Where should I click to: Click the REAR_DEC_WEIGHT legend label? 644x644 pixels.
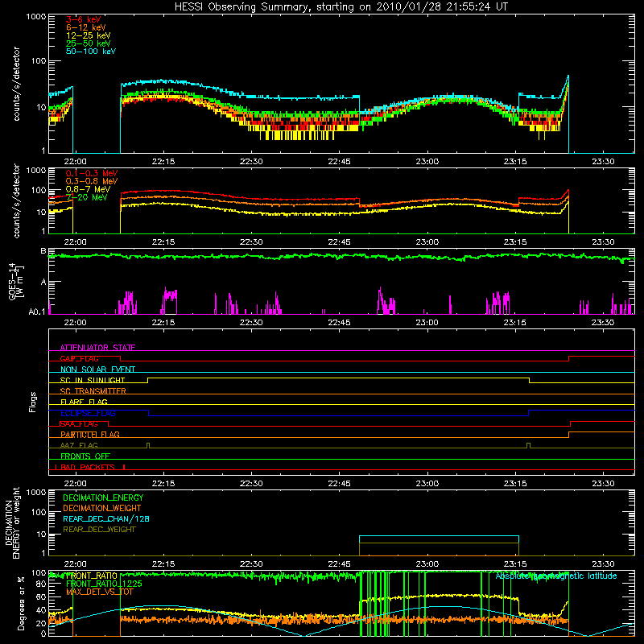tap(99, 530)
